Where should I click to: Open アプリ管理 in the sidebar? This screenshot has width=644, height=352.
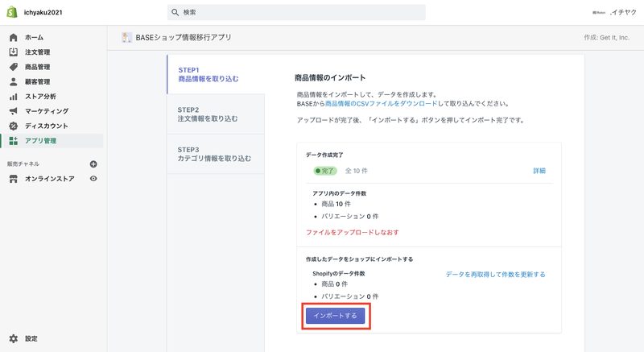point(41,141)
